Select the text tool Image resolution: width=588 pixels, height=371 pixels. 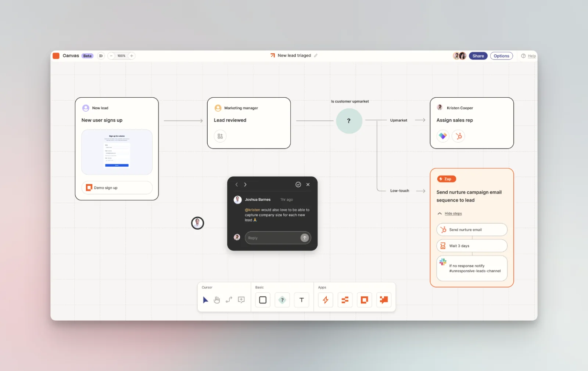(302, 300)
